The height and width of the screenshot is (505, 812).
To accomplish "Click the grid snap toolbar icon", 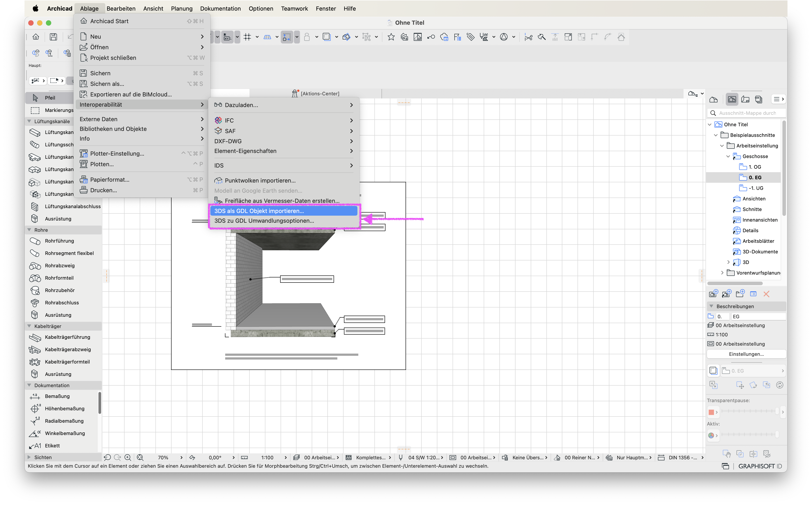I will tap(247, 37).
